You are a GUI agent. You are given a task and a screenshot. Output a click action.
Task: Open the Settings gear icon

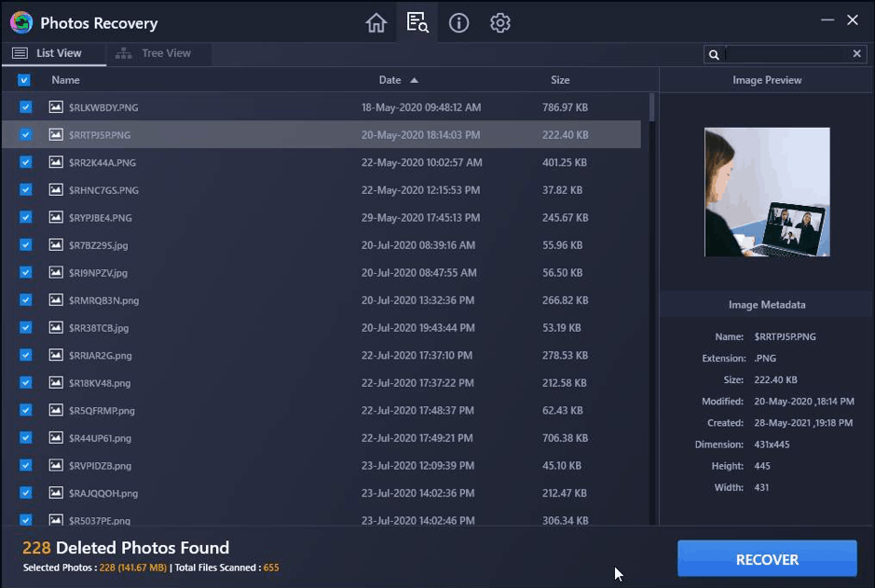click(x=499, y=22)
